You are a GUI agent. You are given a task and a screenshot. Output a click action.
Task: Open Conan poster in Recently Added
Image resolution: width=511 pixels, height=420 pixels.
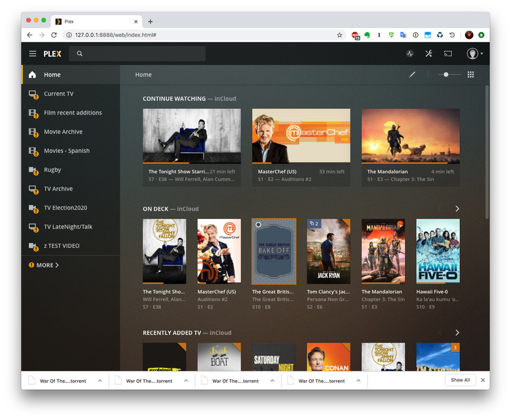328,356
